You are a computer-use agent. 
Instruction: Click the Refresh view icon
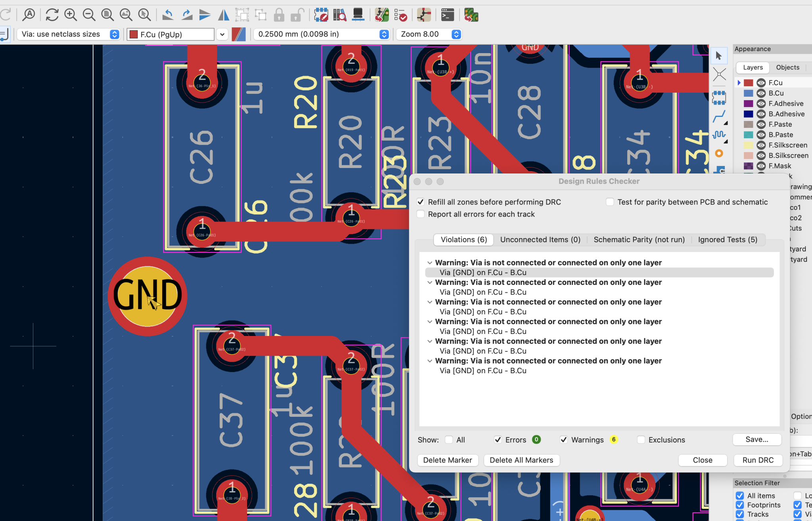point(52,15)
